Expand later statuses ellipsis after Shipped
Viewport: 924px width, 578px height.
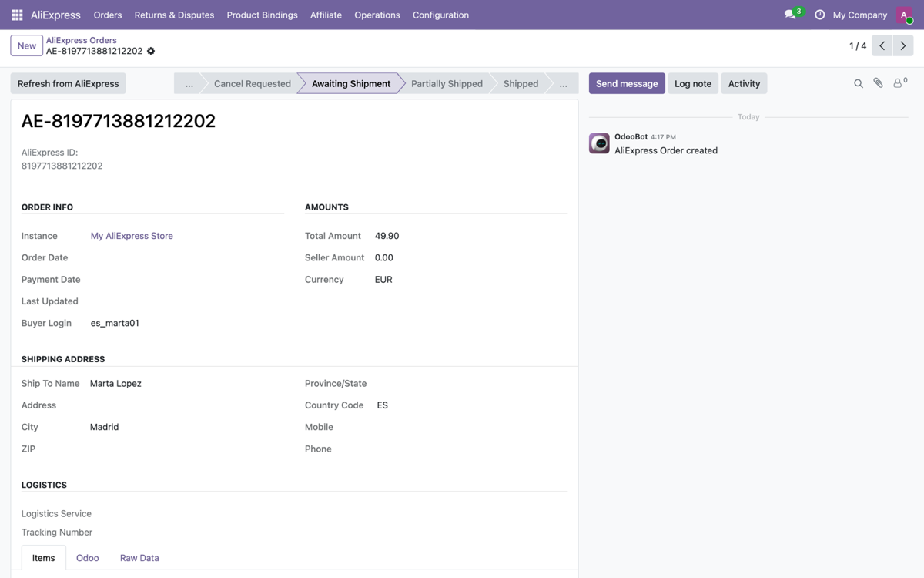563,83
